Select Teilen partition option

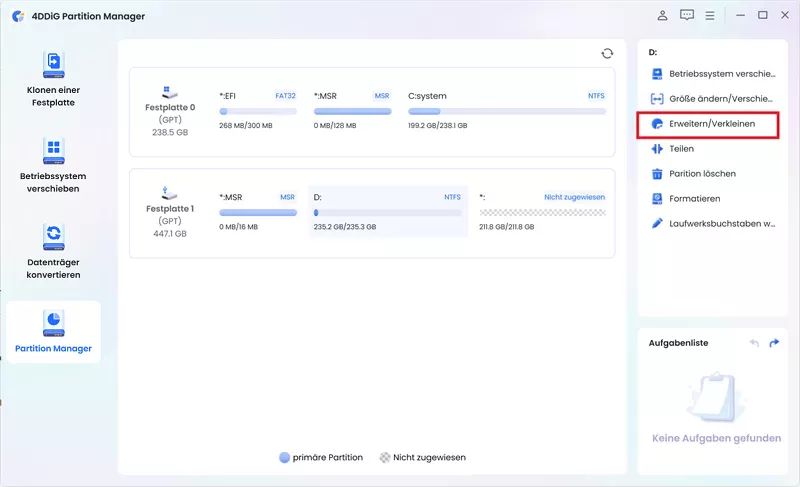pyautogui.click(x=672, y=149)
